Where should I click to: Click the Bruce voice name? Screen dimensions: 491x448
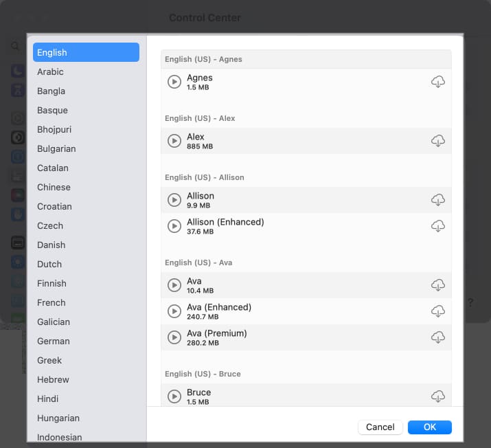pyautogui.click(x=199, y=392)
